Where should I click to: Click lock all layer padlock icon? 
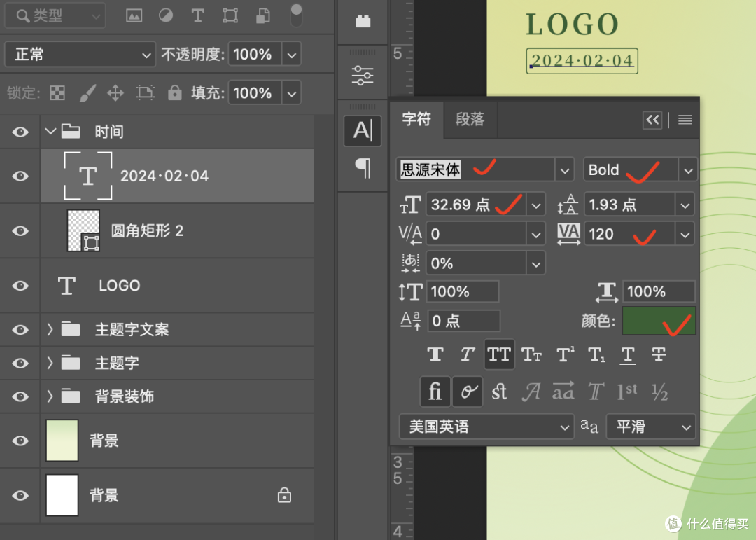coord(174,92)
